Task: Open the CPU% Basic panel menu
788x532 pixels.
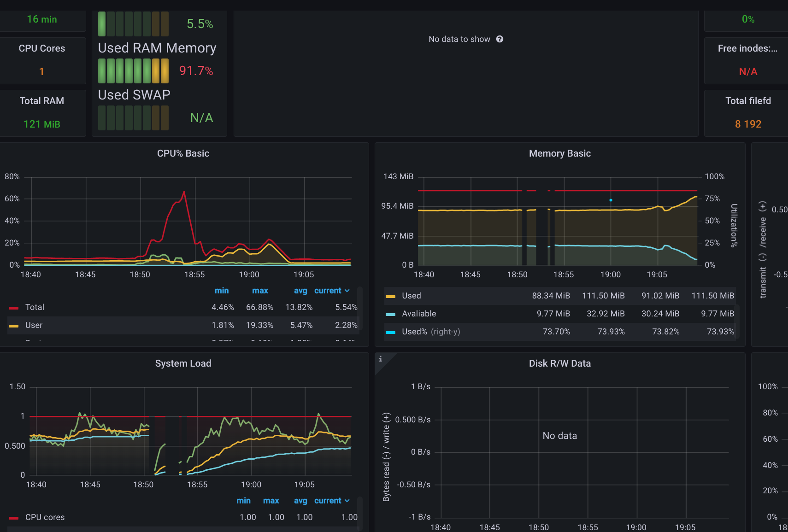Action: click(183, 153)
